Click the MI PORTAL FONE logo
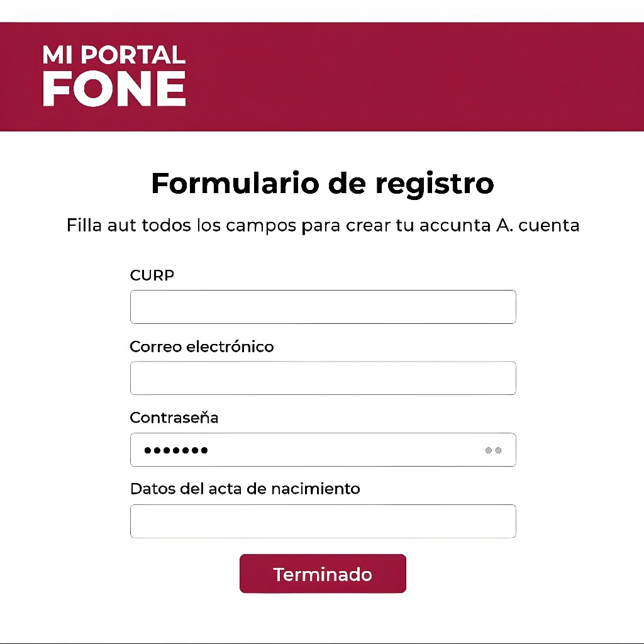The width and height of the screenshot is (644, 644). click(113, 75)
